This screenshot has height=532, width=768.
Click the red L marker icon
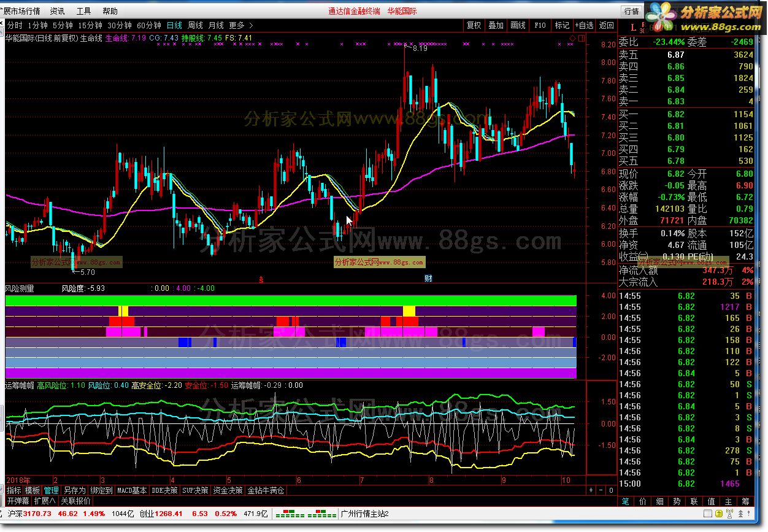point(633,26)
